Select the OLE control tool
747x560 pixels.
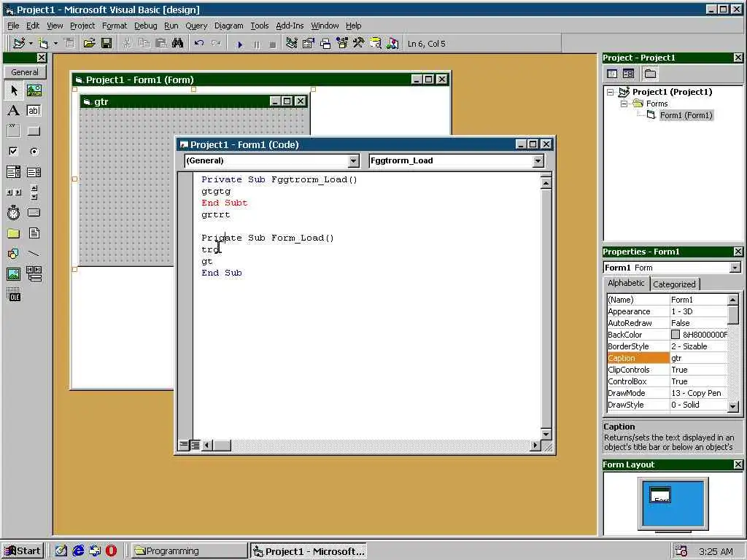[13, 295]
